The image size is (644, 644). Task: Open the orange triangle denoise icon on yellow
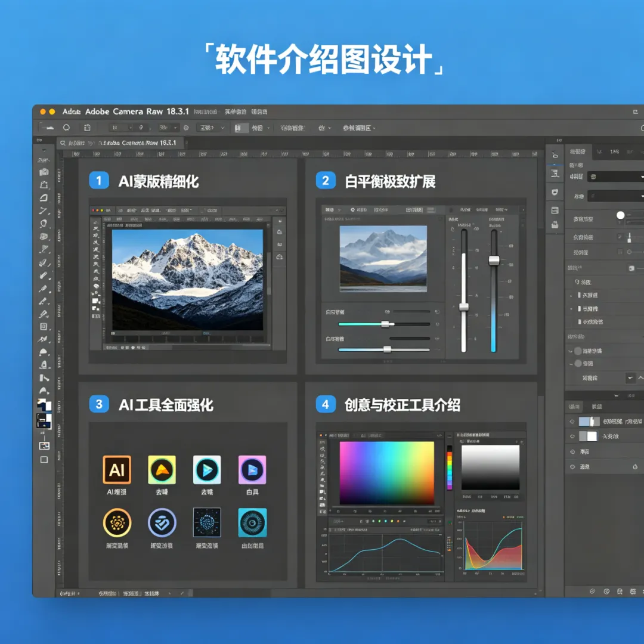pyautogui.click(x=162, y=470)
